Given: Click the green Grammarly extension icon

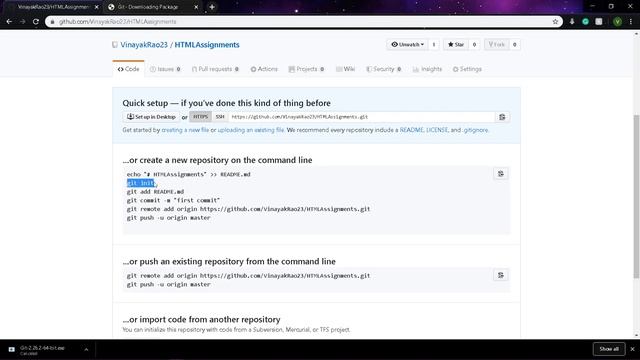Looking at the screenshot, I should pos(585,22).
